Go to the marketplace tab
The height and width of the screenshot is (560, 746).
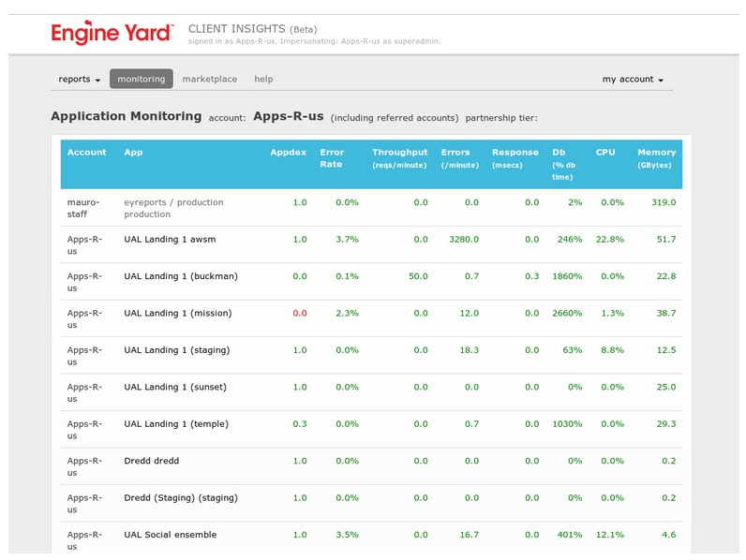209,79
